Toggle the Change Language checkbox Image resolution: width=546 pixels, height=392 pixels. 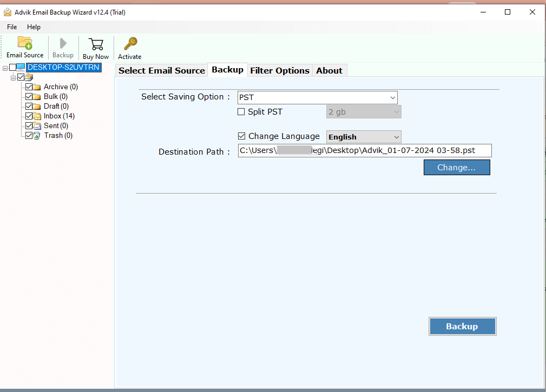click(x=241, y=136)
